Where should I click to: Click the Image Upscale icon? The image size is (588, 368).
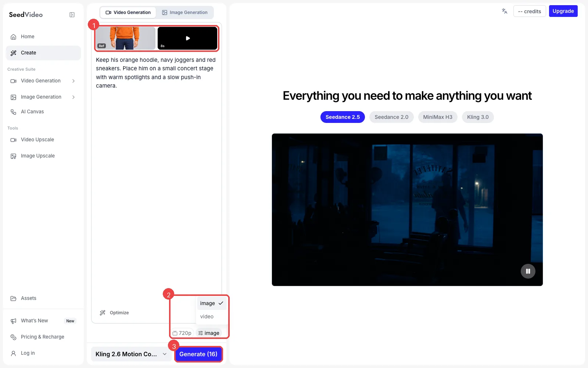14,156
